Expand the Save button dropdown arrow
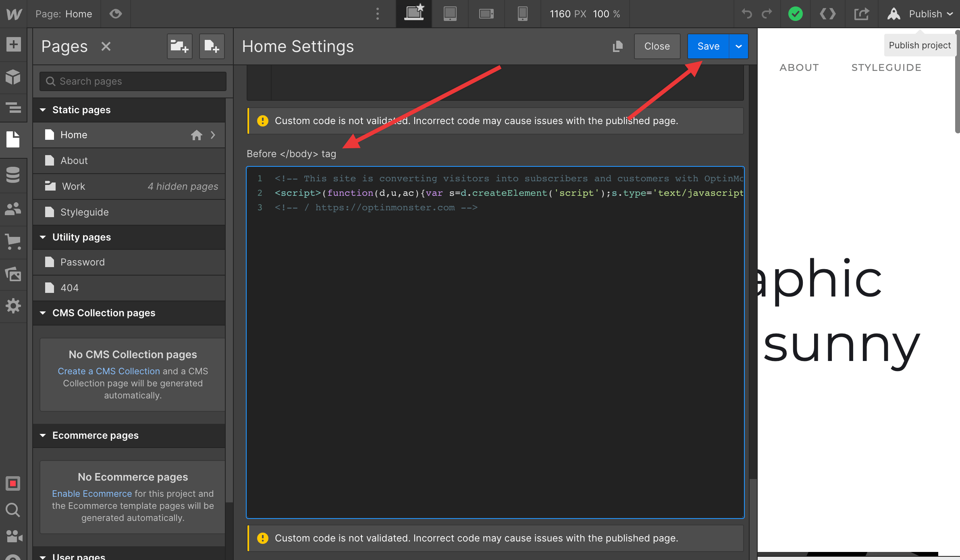Image resolution: width=960 pixels, height=560 pixels. (739, 46)
